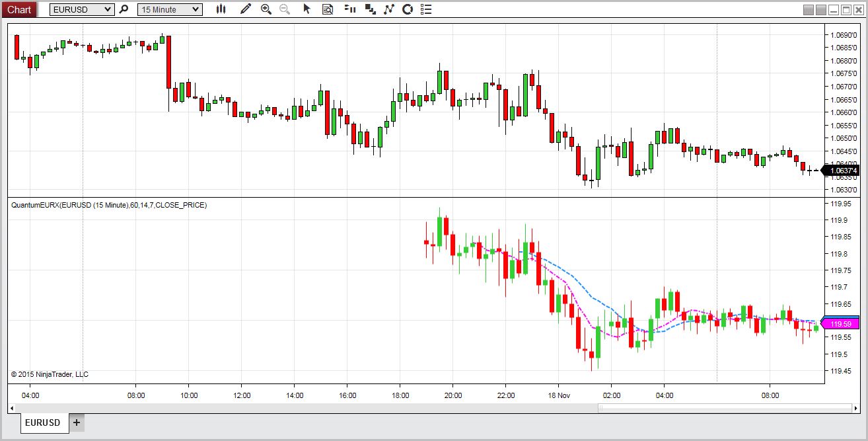Image resolution: width=868 pixels, height=441 pixels.
Task: Open the strategies circular icon
Action: point(408,9)
